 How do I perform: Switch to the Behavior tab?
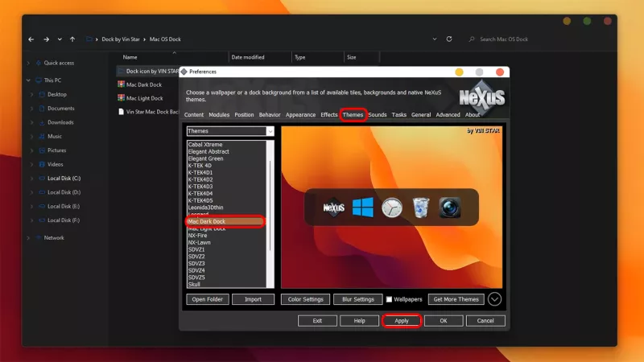(270, 115)
